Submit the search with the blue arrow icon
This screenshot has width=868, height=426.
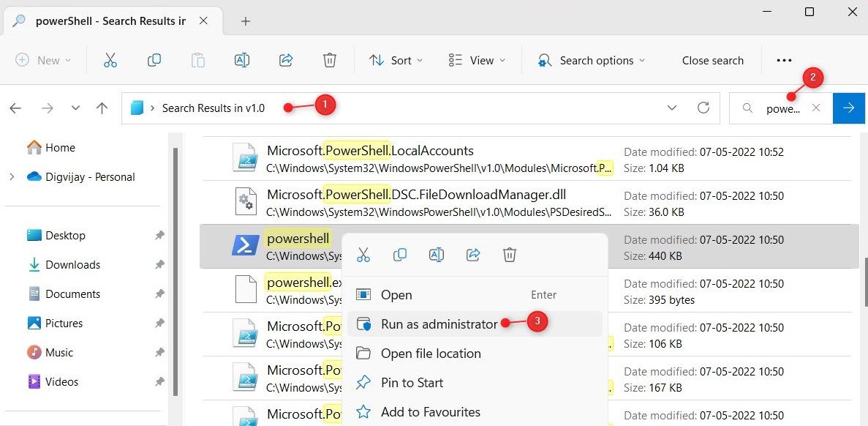tap(848, 108)
